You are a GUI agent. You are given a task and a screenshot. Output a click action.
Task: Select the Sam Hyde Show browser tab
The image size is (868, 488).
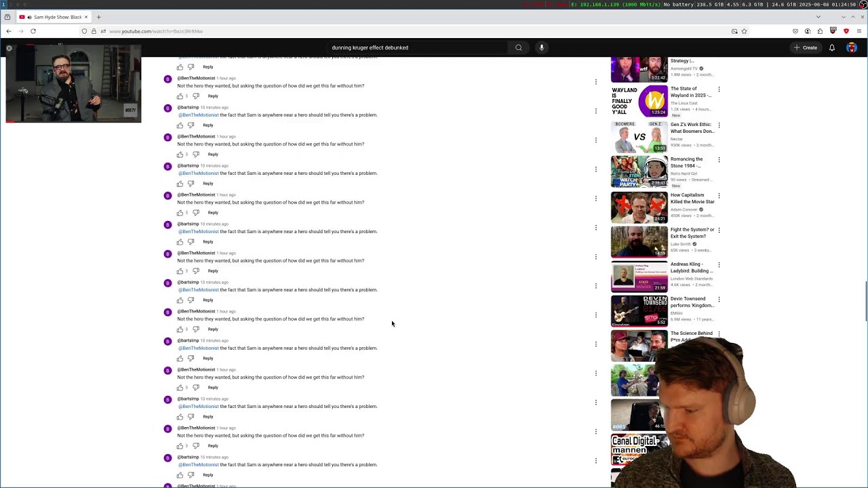click(x=56, y=17)
